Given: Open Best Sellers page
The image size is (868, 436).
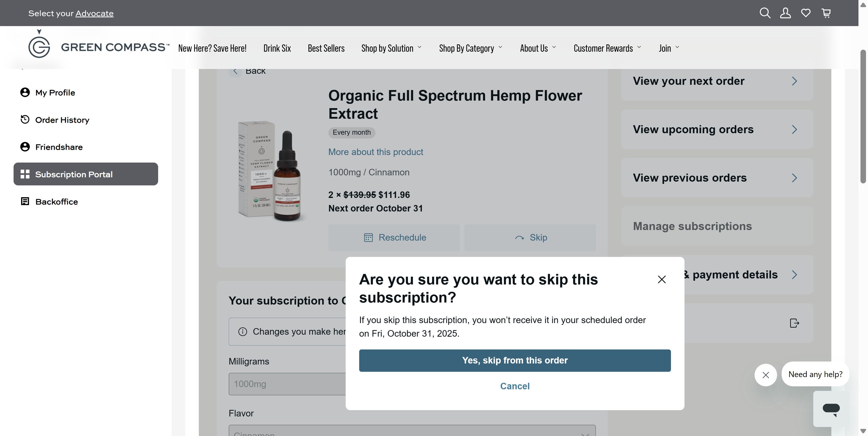Looking at the screenshot, I should click(x=326, y=48).
